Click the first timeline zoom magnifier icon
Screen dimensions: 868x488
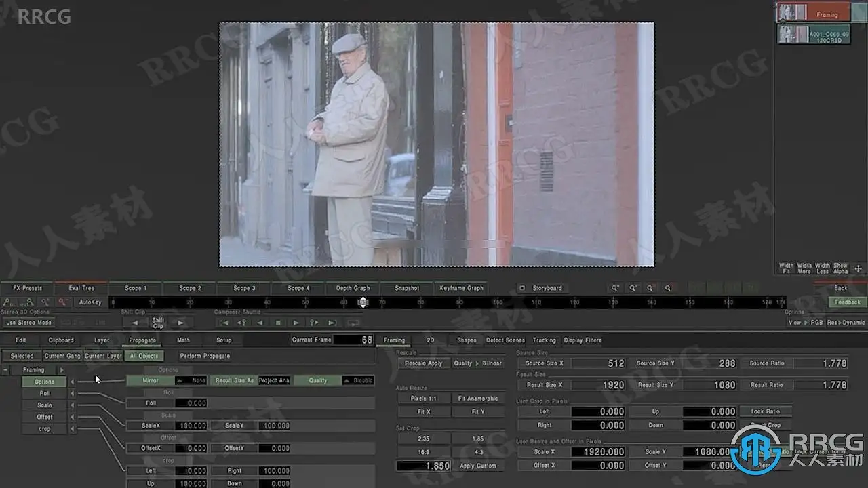pyautogui.click(x=616, y=288)
